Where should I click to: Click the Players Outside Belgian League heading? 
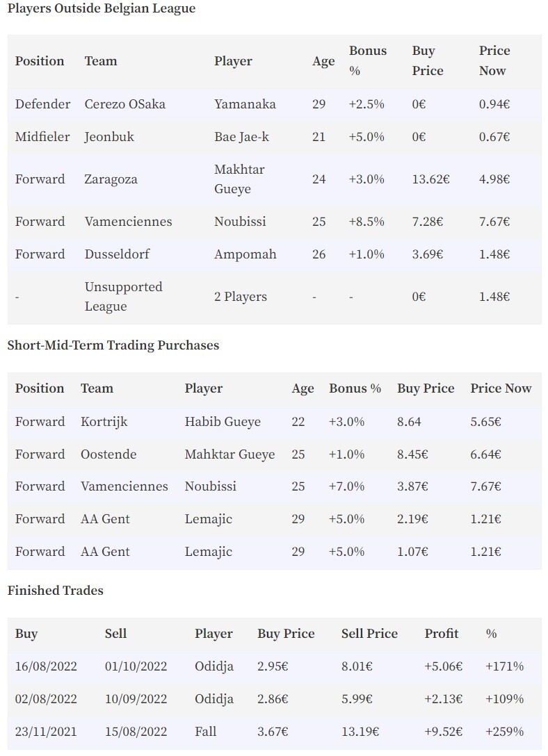coord(102,8)
